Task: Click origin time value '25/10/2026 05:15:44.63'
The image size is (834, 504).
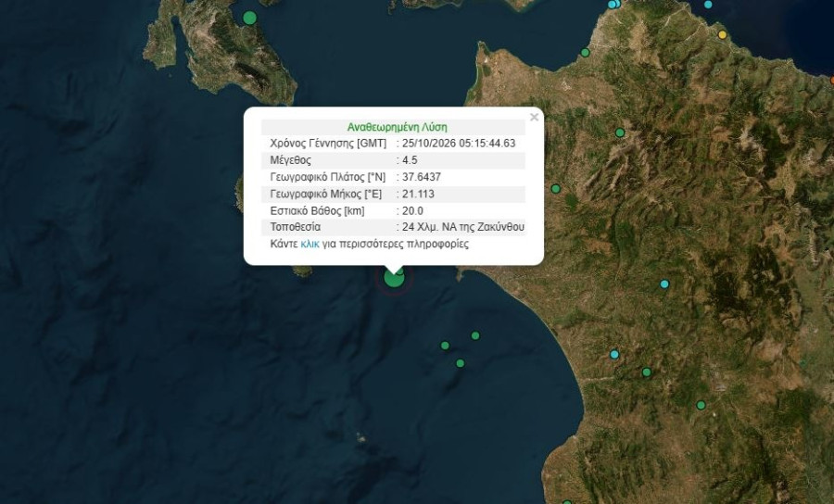Action: (459, 143)
